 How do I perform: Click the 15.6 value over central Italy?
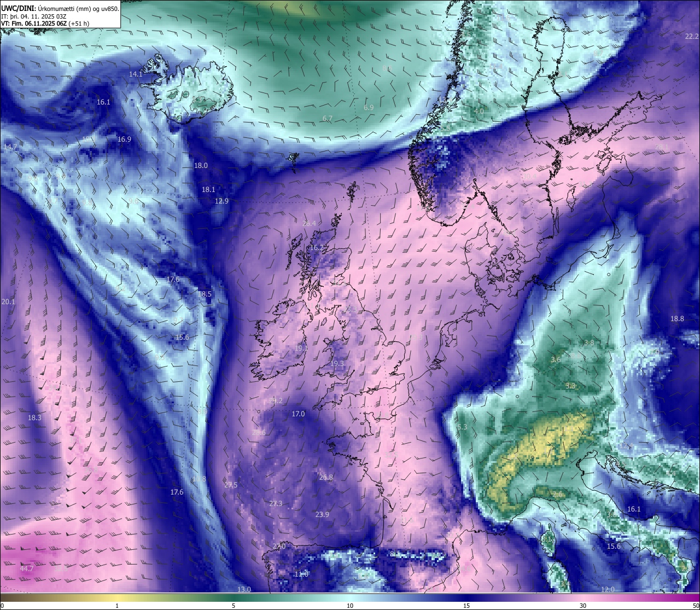(x=614, y=546)
